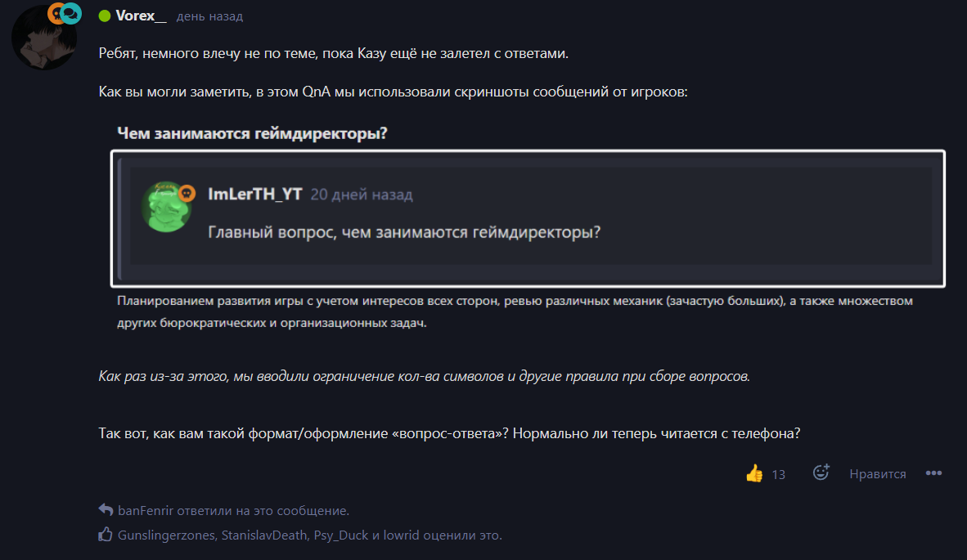Open the add reaction smiley icon
The image size is (967, 560).
coord(821,473)
